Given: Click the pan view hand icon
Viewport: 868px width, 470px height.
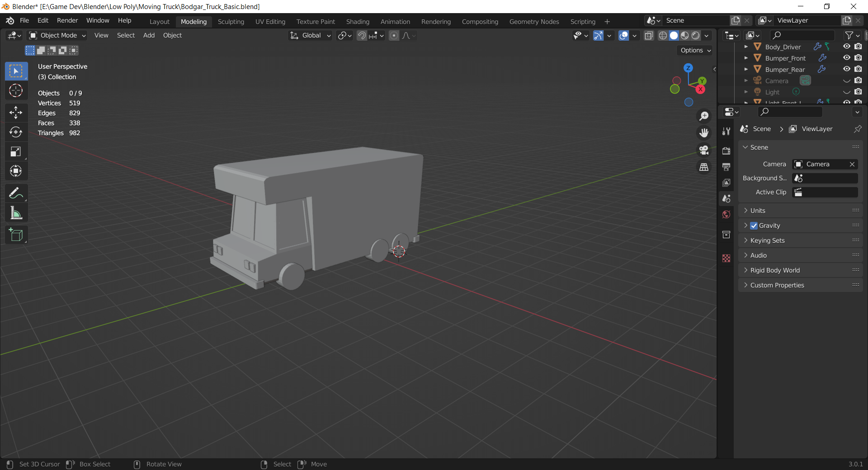Looking at the screenshot, I should (x=704, y=133).
